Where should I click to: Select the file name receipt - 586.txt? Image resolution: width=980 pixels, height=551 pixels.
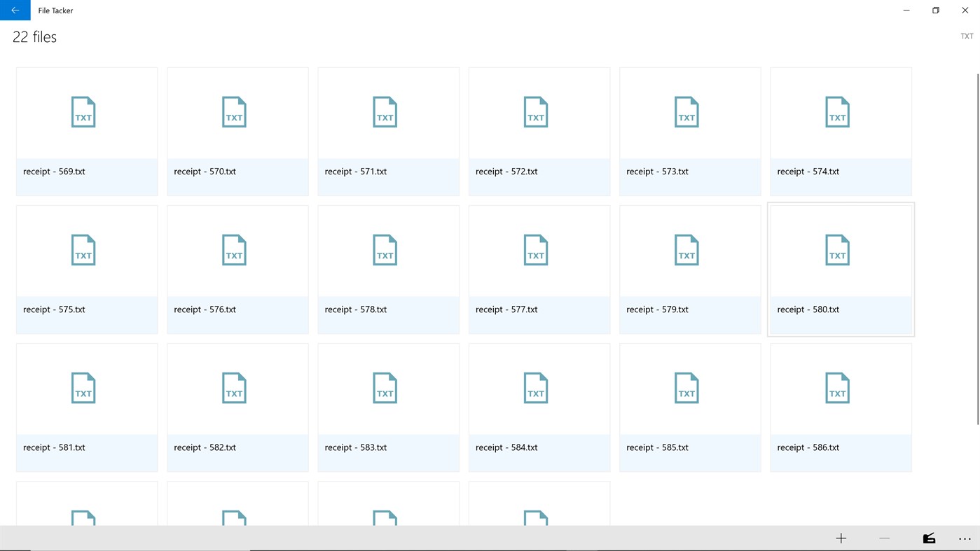tap(808, 447)
